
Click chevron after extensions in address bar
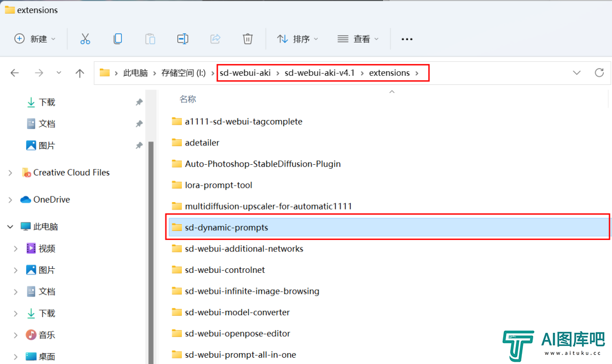tap(417, 73)
